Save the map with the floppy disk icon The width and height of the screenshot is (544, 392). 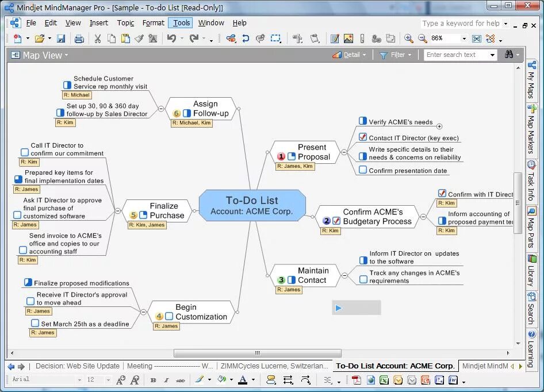click(61, 39)
